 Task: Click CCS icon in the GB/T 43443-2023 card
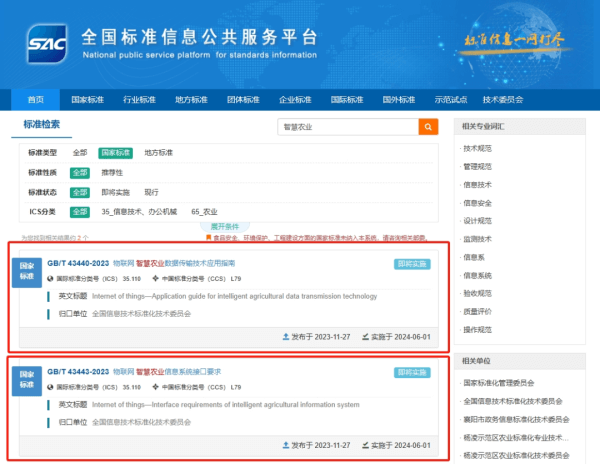point(155,387)
